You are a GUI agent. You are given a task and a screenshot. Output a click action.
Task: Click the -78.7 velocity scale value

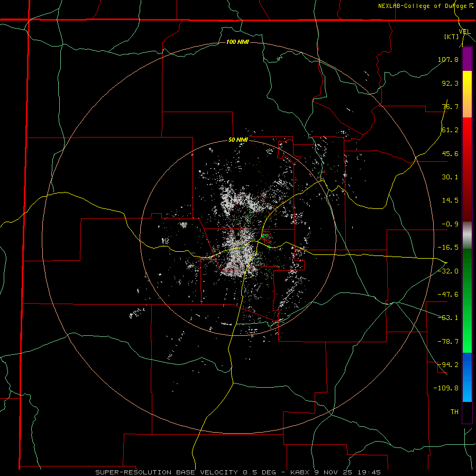click(x=448, y=342)
